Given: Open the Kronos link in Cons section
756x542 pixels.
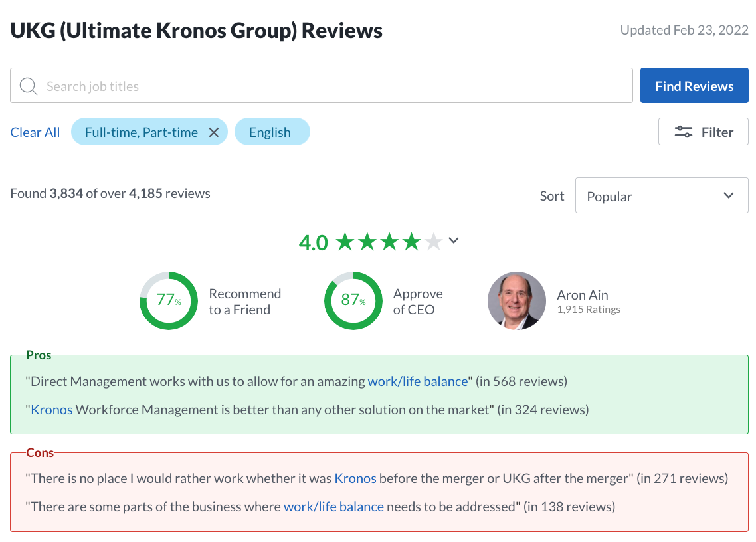Looking at the screenshot, I should (x=355, y=478).
